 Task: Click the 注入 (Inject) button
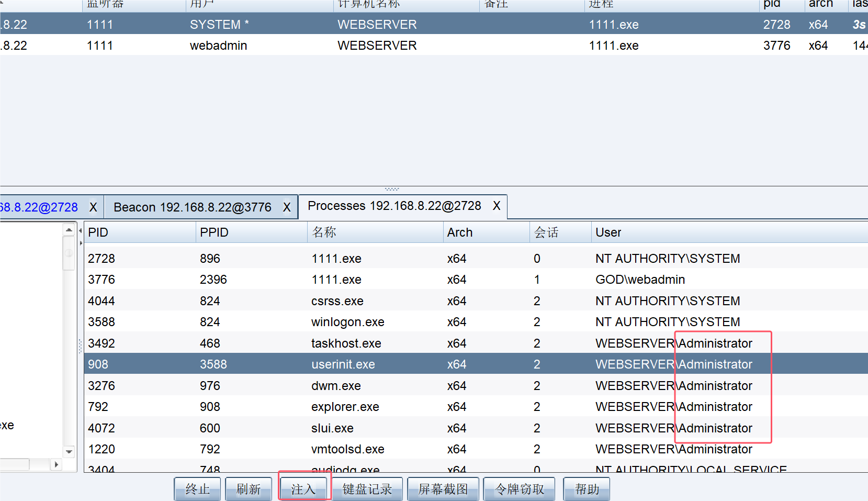pos(303,489)
